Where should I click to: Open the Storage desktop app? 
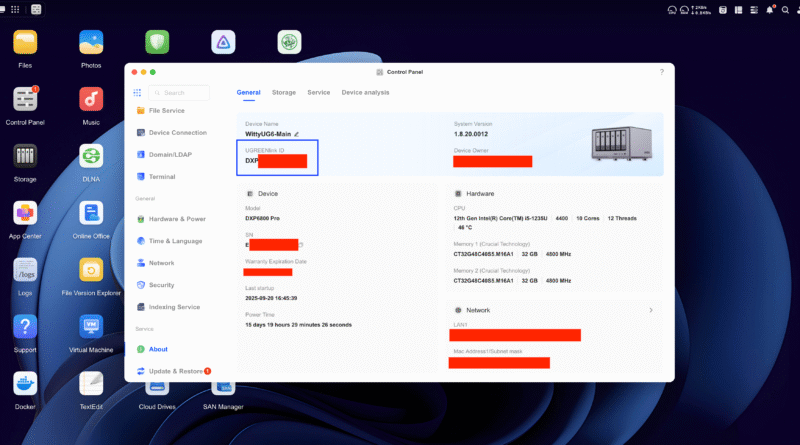pos(25,157)
